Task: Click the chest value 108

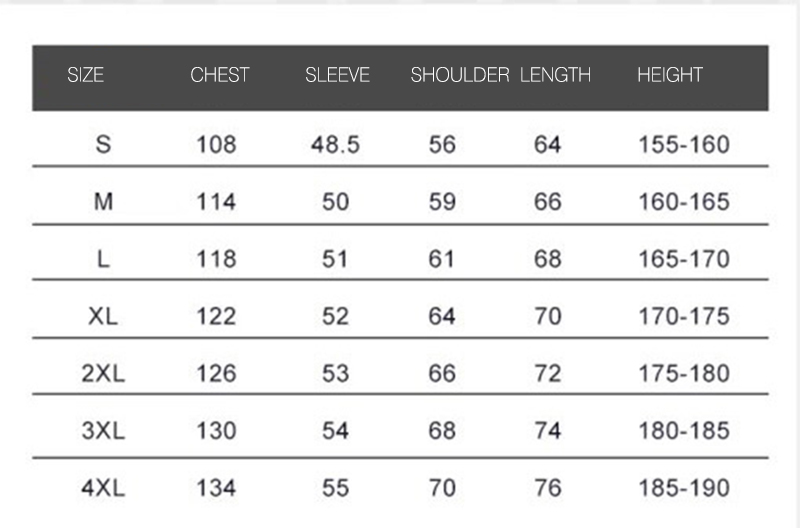Action: point(216,144)
